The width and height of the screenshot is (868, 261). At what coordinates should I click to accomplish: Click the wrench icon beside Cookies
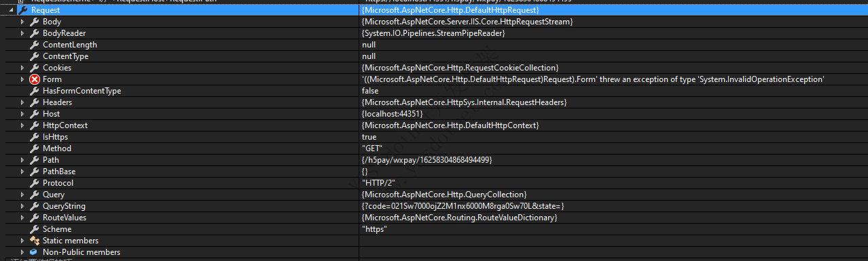point(34,68)
